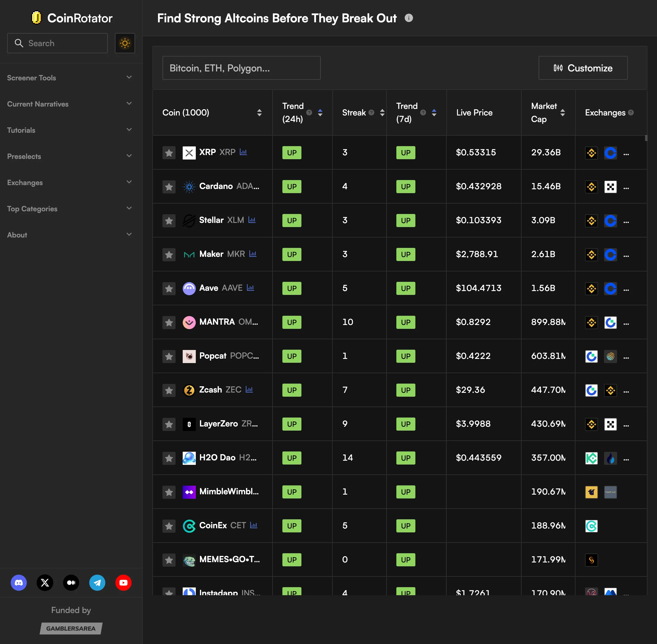Viewport: 657px width, 644px height.
Task: Toggle the star for Zcash
Action: tap(169, 390)
